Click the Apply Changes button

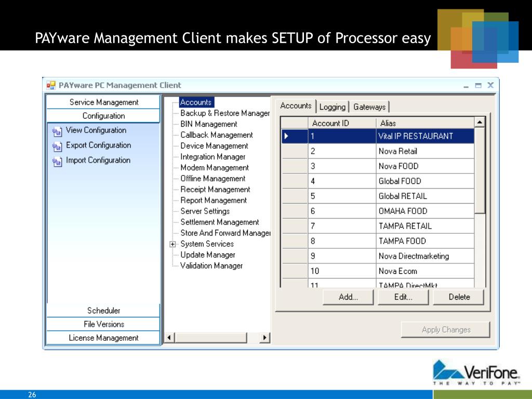[445, 329]
